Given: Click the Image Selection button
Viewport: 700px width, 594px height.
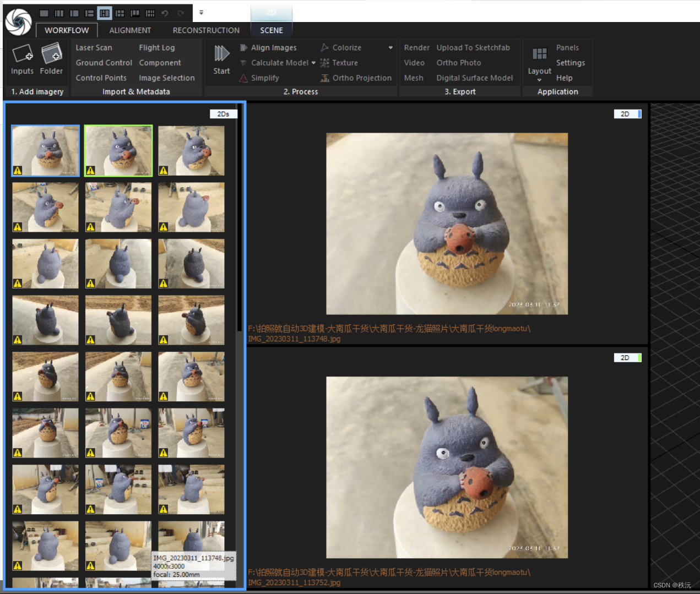Looking at the screenshot, I should point(167,78).
